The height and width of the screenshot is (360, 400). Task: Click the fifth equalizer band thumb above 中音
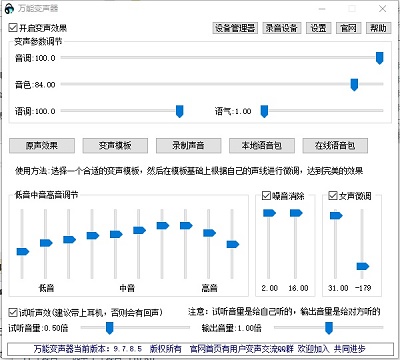pyautogui.click(x=116, y=234)
